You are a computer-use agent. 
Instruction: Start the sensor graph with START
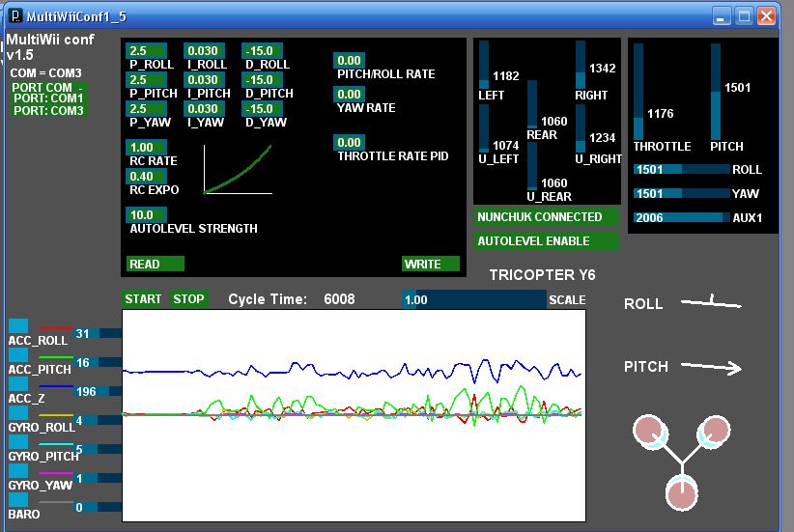143,299
